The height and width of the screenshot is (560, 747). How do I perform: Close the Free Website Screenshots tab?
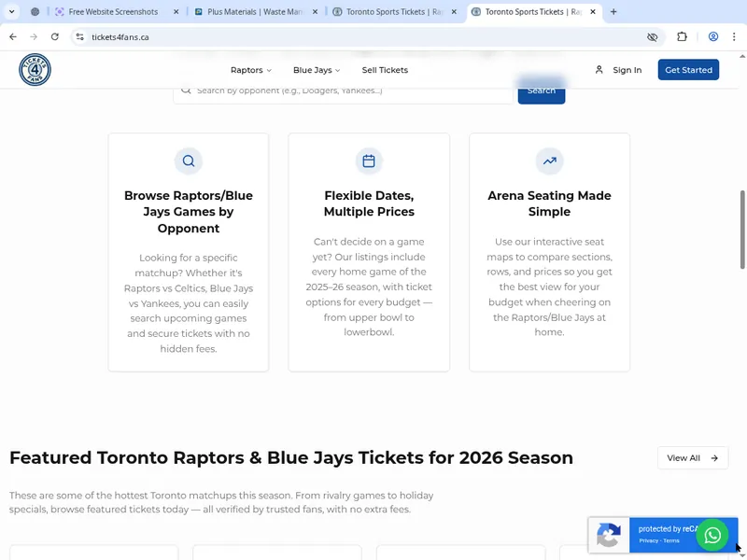point(176,12)
